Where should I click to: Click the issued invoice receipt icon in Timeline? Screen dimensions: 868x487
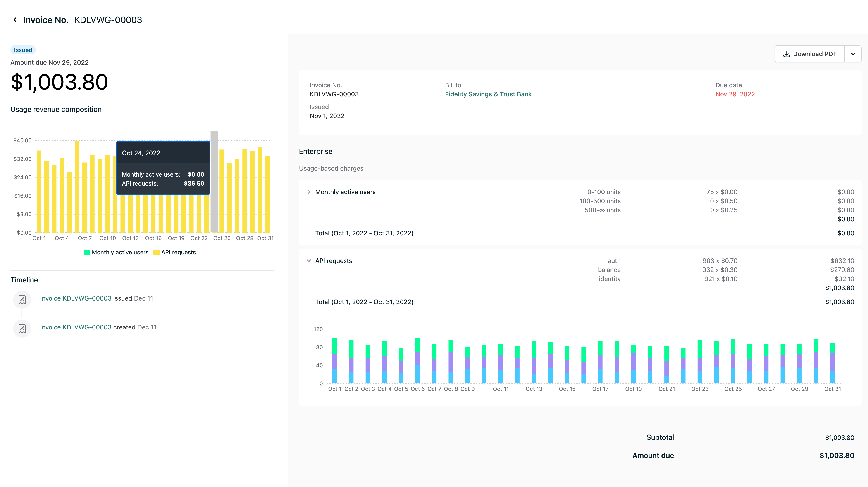(22, 299)
